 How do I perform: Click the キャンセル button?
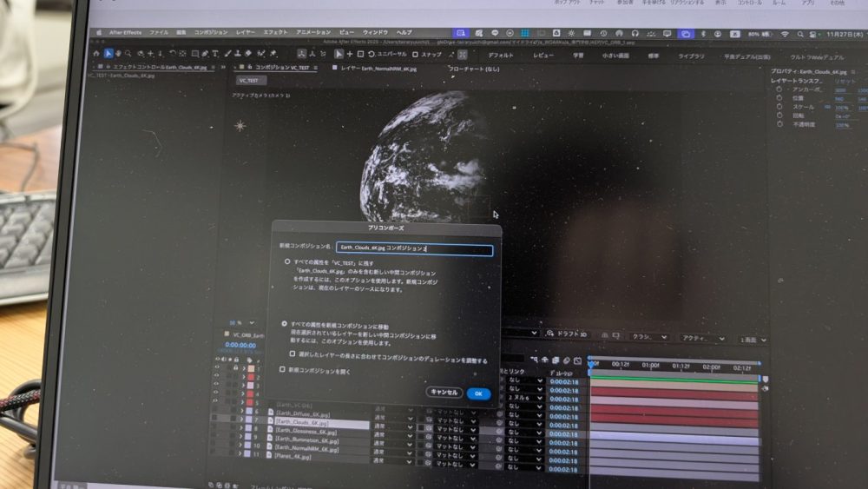444,393
